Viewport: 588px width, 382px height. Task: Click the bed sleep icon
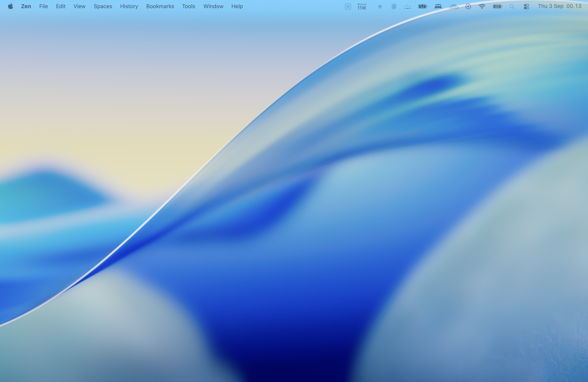click(x=438, y=6)
